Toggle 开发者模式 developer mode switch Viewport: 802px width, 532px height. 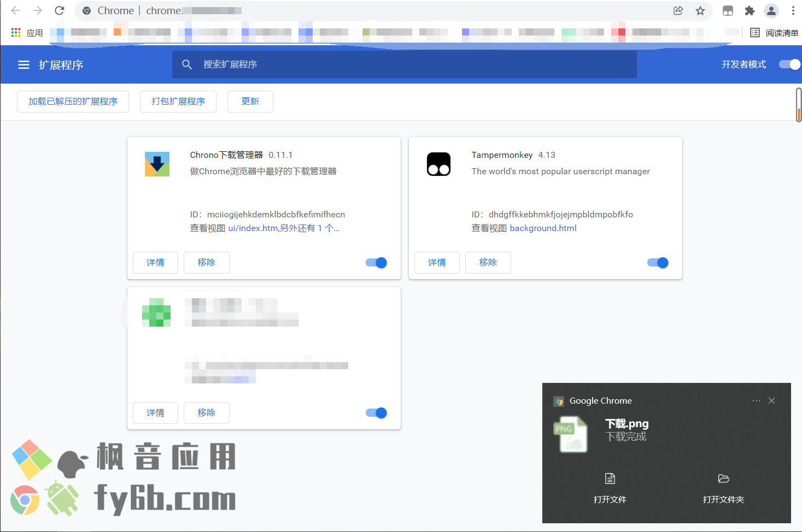coord(789,64)
